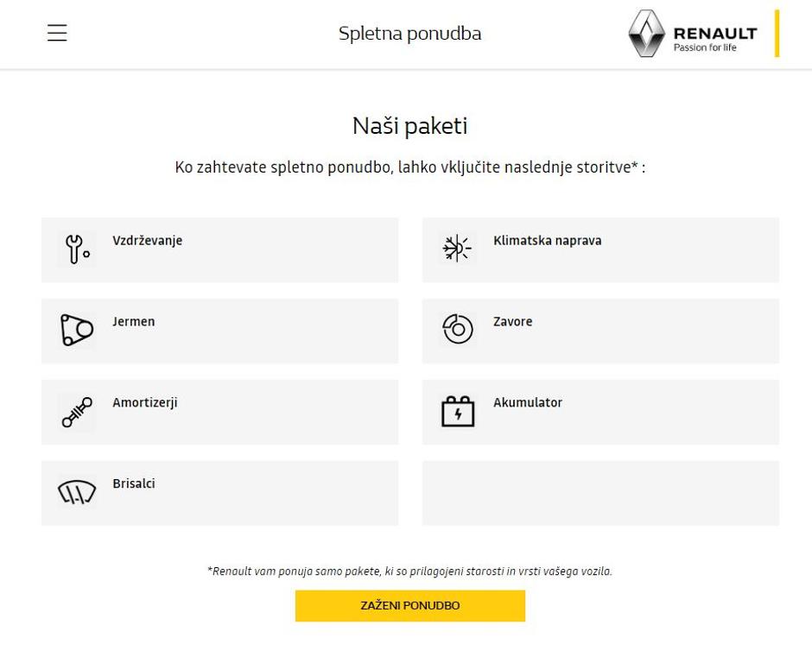The image size is (812, 650).
Task: Select the Jermen belt icon
Action: click(76, 329)
